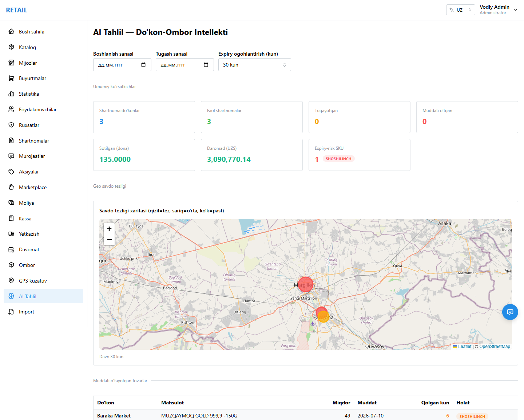The height and width of the screenshot is (420, 524).
Task: Click the Moliya money icon
Action: (x=11, y=203)
